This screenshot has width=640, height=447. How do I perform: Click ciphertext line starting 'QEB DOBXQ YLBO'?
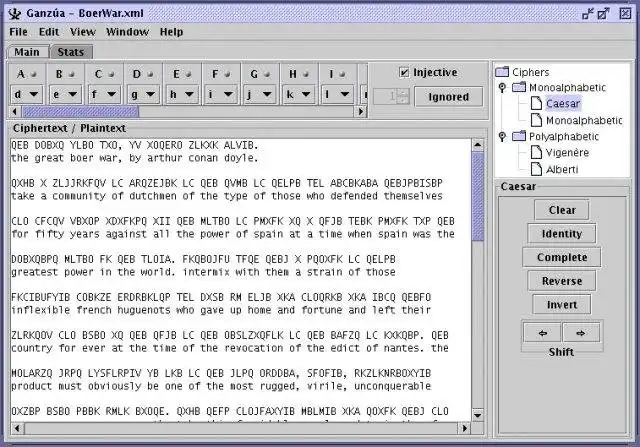135,145
